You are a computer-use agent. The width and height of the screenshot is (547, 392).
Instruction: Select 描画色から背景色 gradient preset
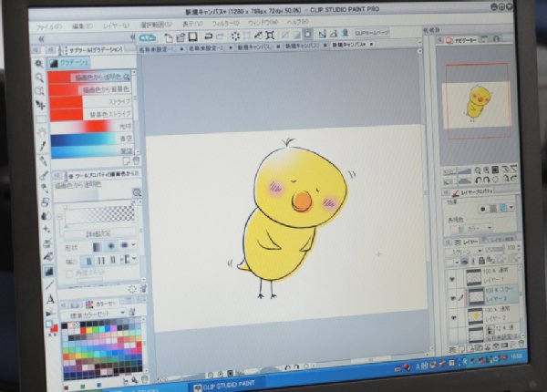90,89
